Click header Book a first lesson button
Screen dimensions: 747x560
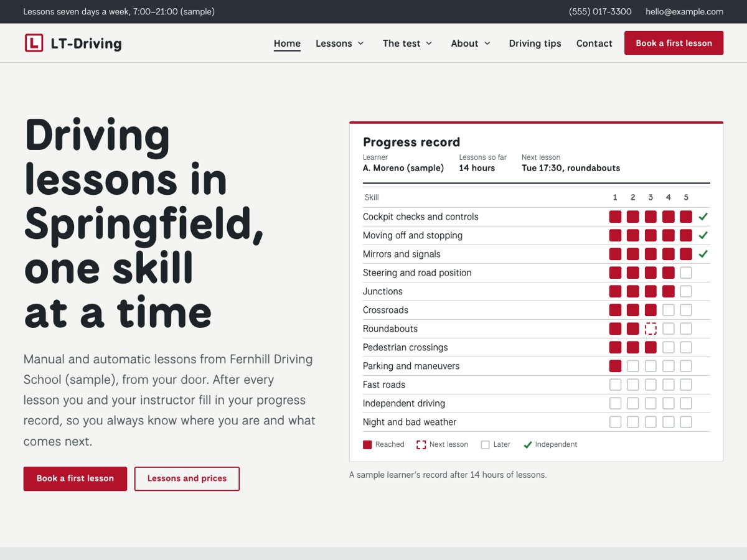click(x=674, y=43)
